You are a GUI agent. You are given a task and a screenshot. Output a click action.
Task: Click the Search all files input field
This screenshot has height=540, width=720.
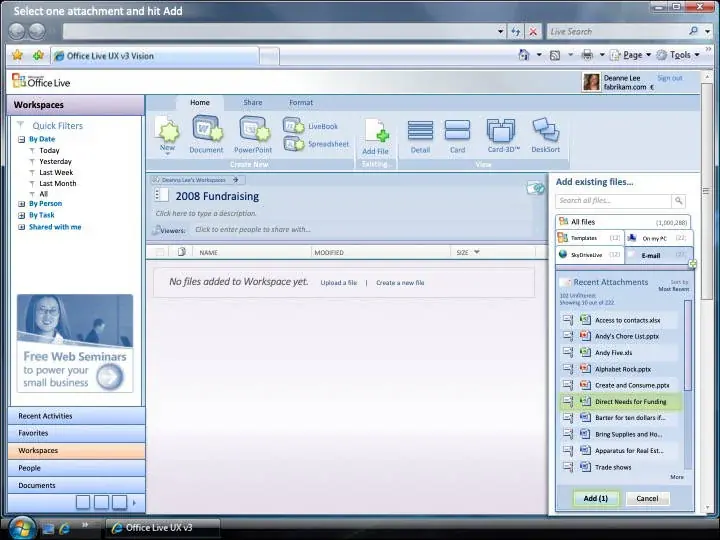click(x=614, y=201)
